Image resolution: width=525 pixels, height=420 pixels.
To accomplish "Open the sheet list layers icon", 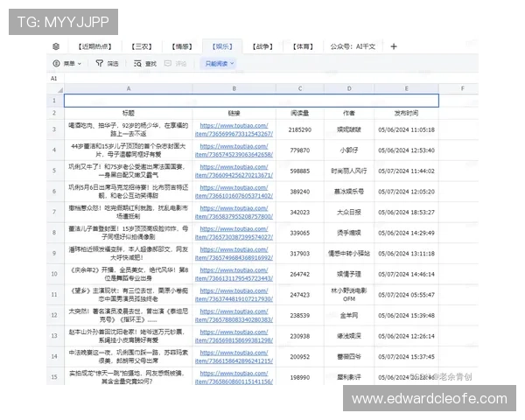I will coord(56,46).
